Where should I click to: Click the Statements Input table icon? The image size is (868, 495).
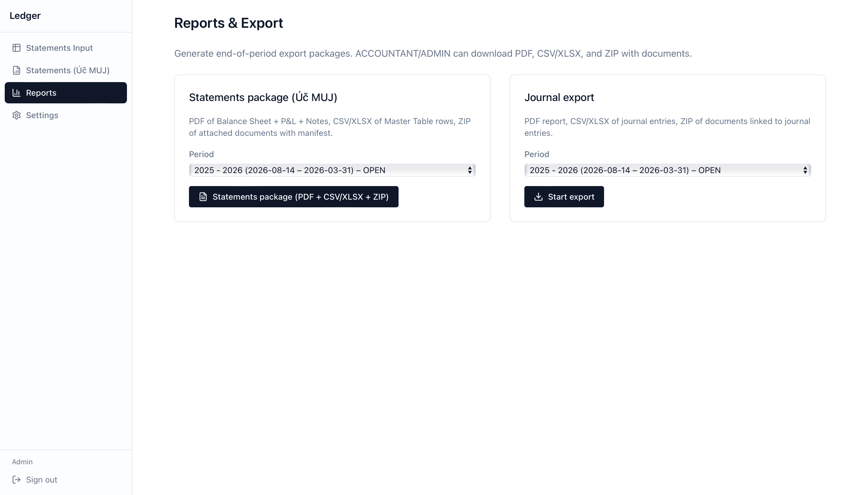[16, 48]
